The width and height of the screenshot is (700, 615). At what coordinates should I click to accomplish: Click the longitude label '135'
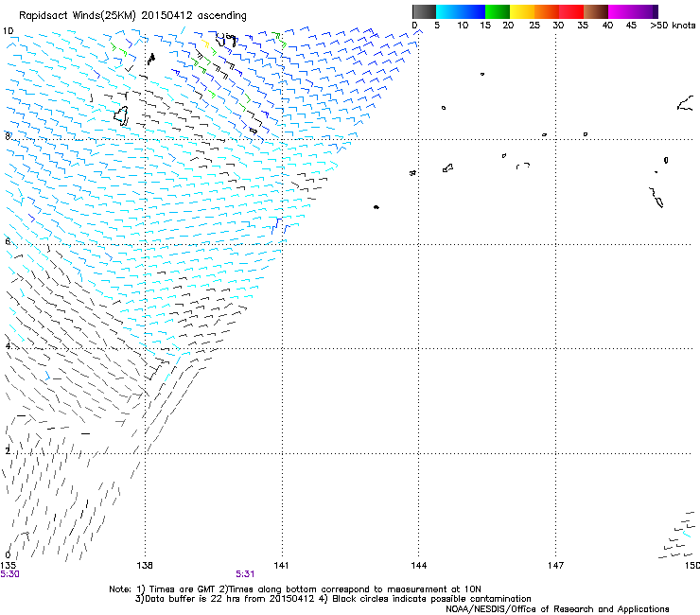8,566
